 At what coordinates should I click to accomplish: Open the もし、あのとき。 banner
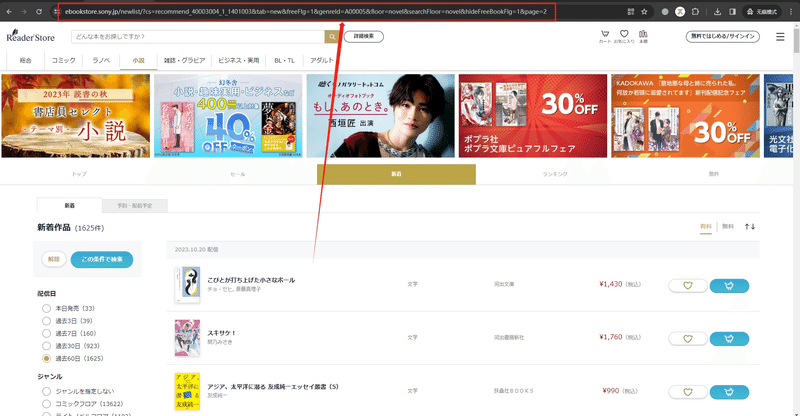tap(381, 116)
